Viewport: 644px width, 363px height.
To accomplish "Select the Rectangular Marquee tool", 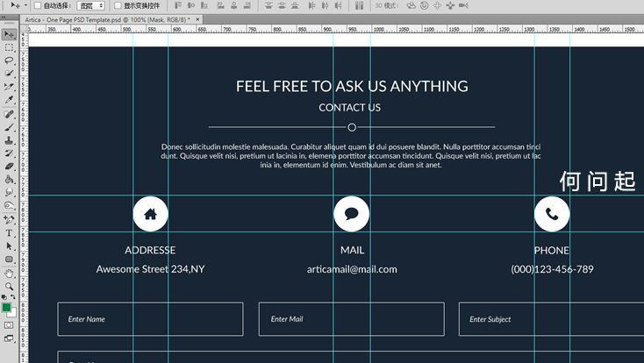I will (x=9, y=47).
